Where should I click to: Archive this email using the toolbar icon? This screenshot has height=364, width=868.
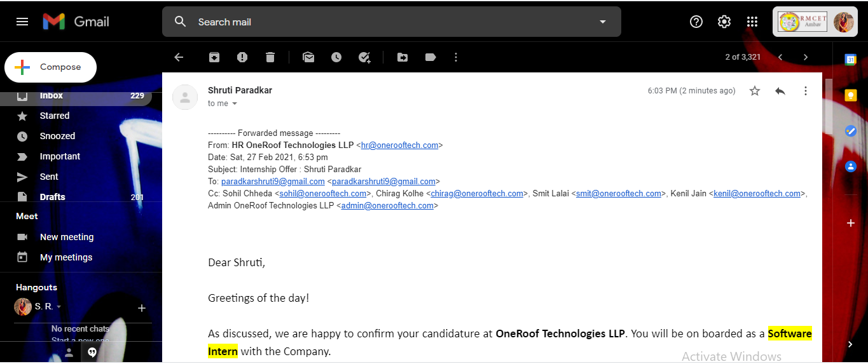click(x=214, y=57)
